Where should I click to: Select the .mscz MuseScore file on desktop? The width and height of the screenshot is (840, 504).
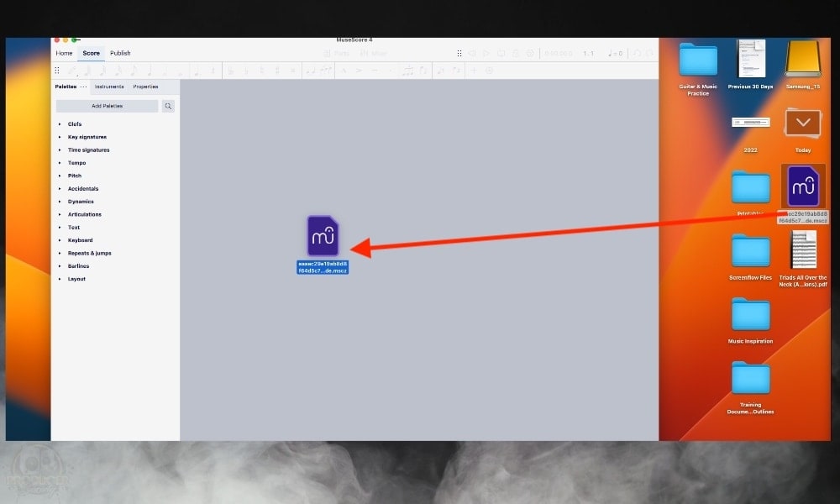click(802, 194)
